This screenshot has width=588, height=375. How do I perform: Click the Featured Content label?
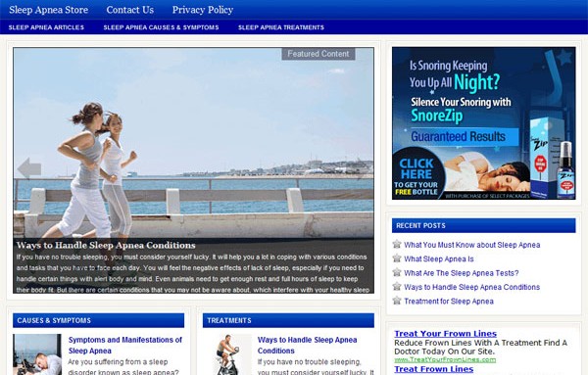[x=318, y=54]
